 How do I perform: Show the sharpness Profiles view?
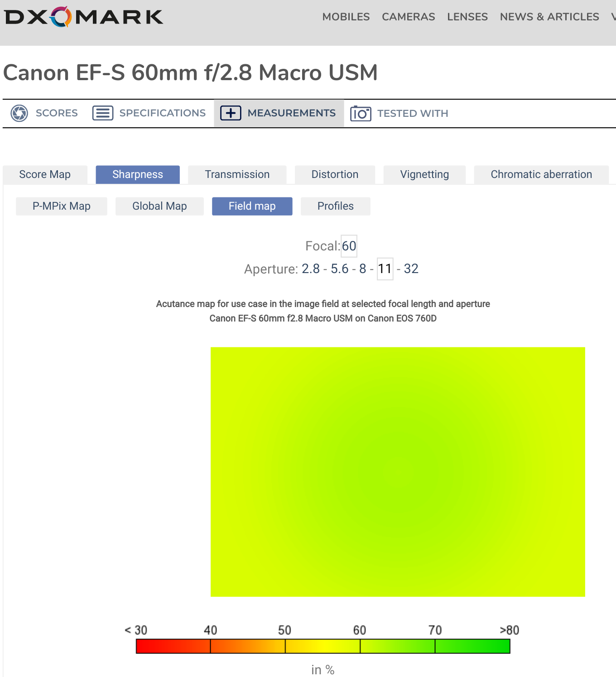335,206
